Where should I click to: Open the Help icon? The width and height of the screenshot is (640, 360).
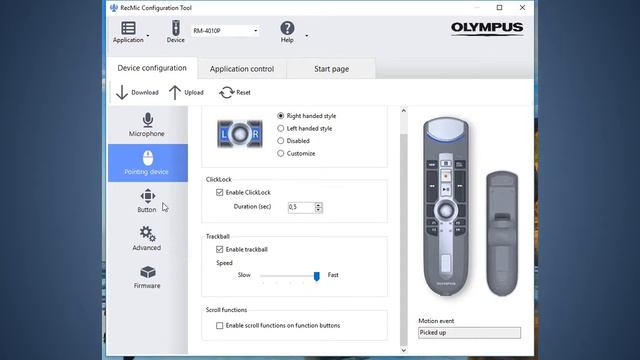287,28
